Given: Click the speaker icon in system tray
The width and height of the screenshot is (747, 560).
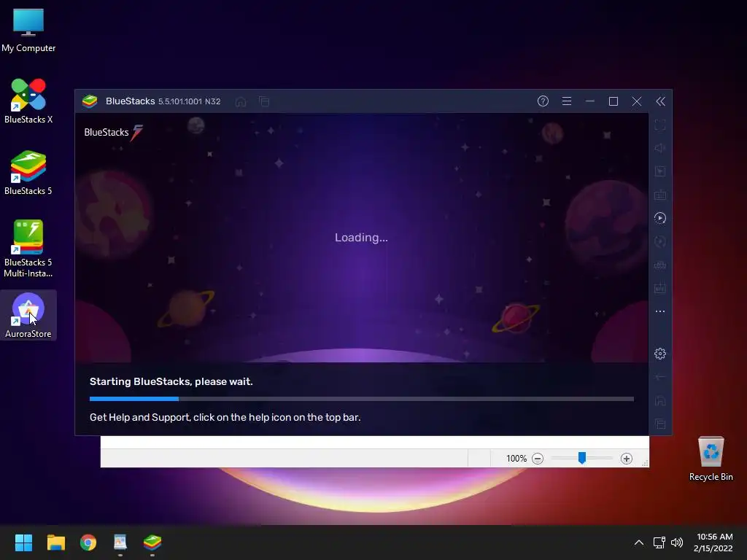Looking at the screenshot, I should (x=677, y=542).
